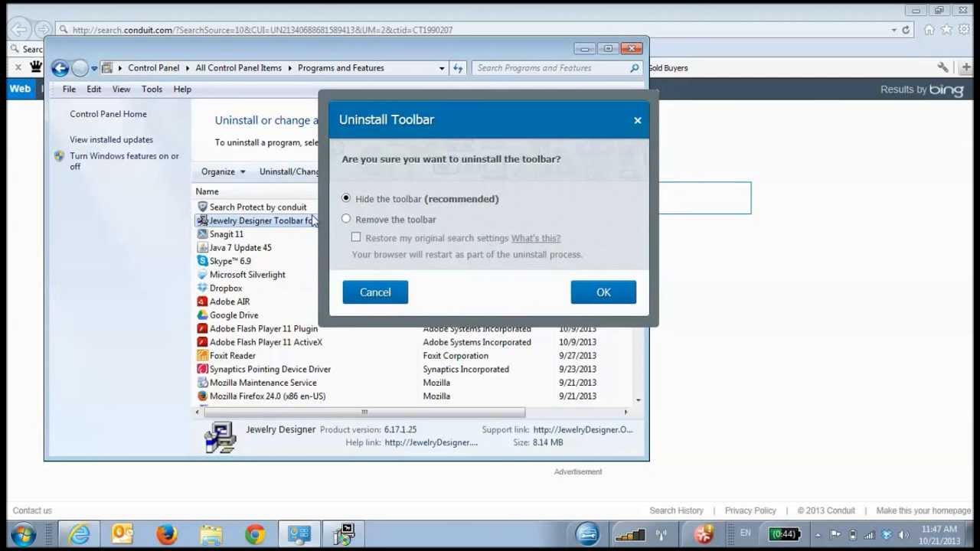This screenshot has height=551, width=980.
Task: Click the wrench icon in browser toolbar
Action: (943, 68)
